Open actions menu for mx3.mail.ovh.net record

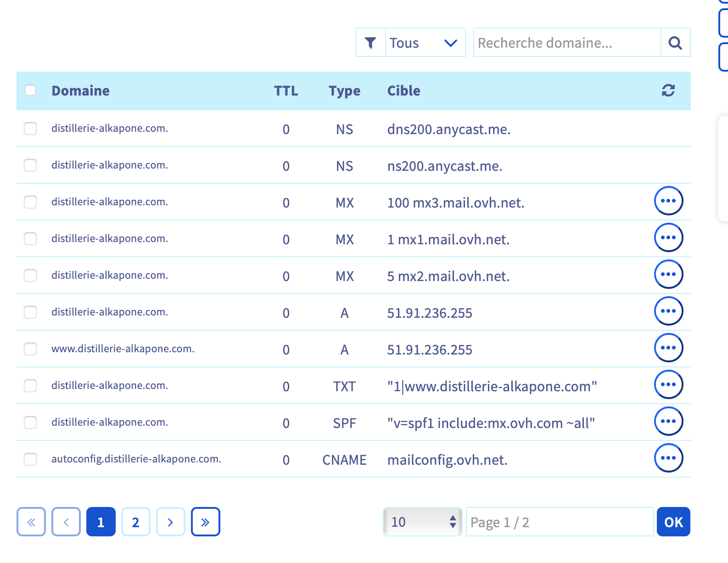coord(668,201)
